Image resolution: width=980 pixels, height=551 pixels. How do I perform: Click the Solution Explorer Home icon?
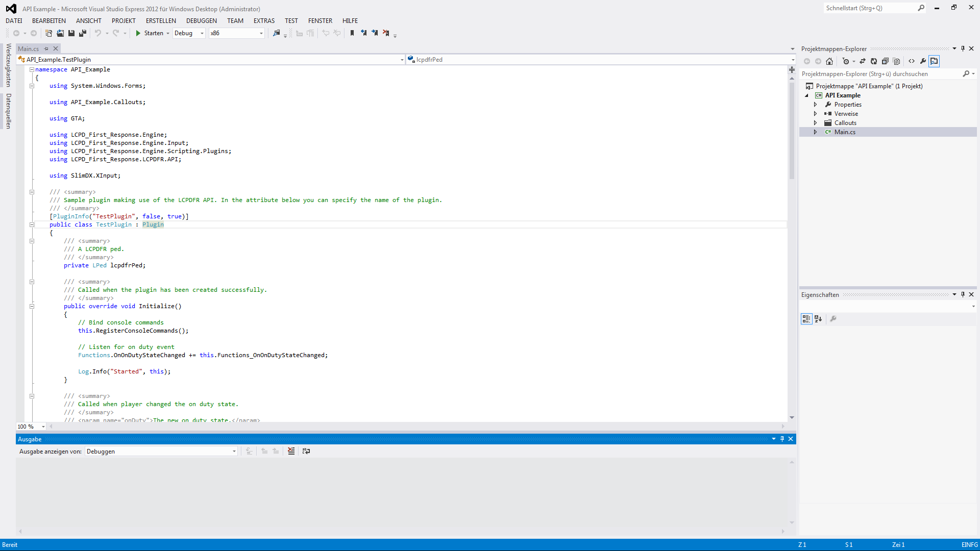click(x=829, y=61)
